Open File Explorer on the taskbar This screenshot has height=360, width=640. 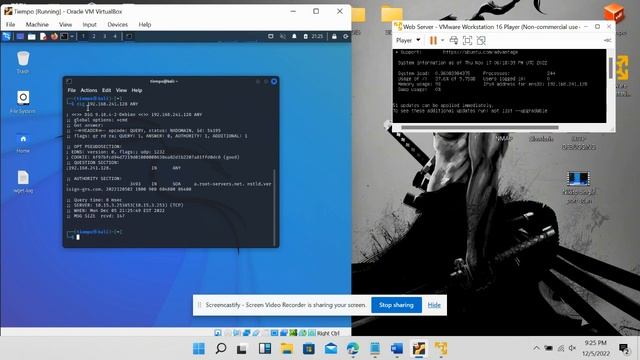click(x=287, y=349)
